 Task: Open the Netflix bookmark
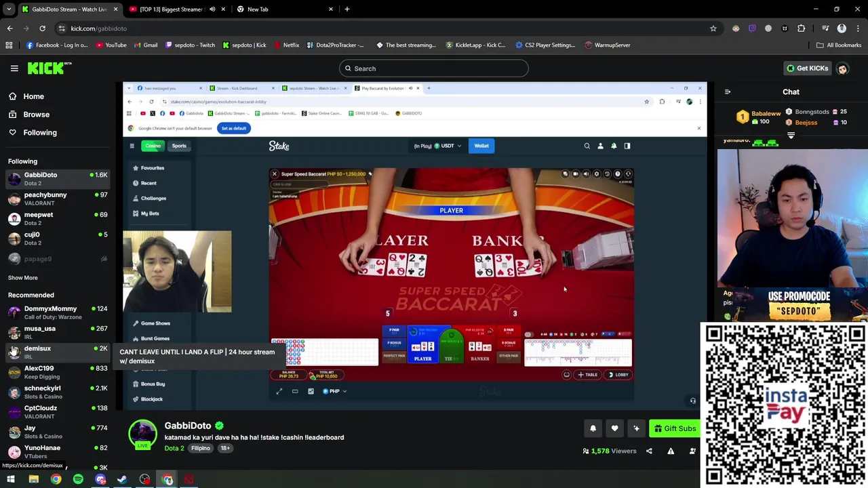coord(286,45)
